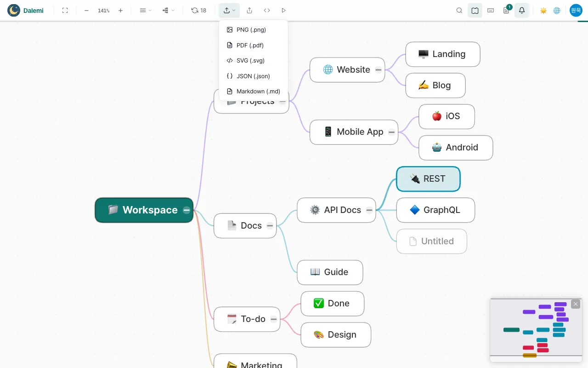Open version history showing 18
Image resolution: width=588 pixels, height=368 pixels.
[x=199, y=10]
